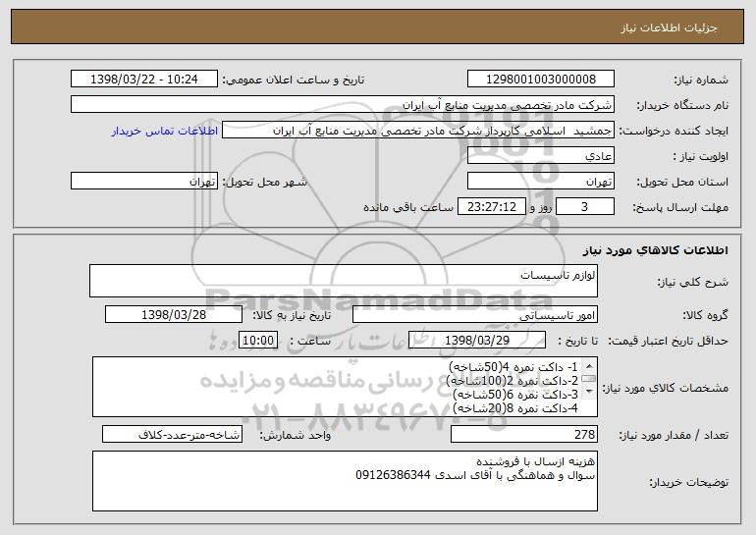Select the goods group field امور تاسیساتی
Viewport: 756px width, 535px height.
pyautogui.click(x=475, y=315)
